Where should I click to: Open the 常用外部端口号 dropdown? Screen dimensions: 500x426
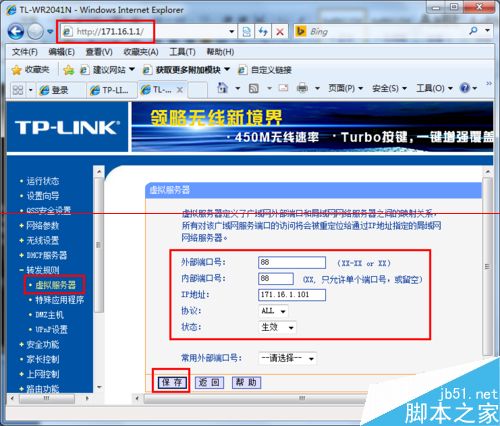(x=288, y=358)
